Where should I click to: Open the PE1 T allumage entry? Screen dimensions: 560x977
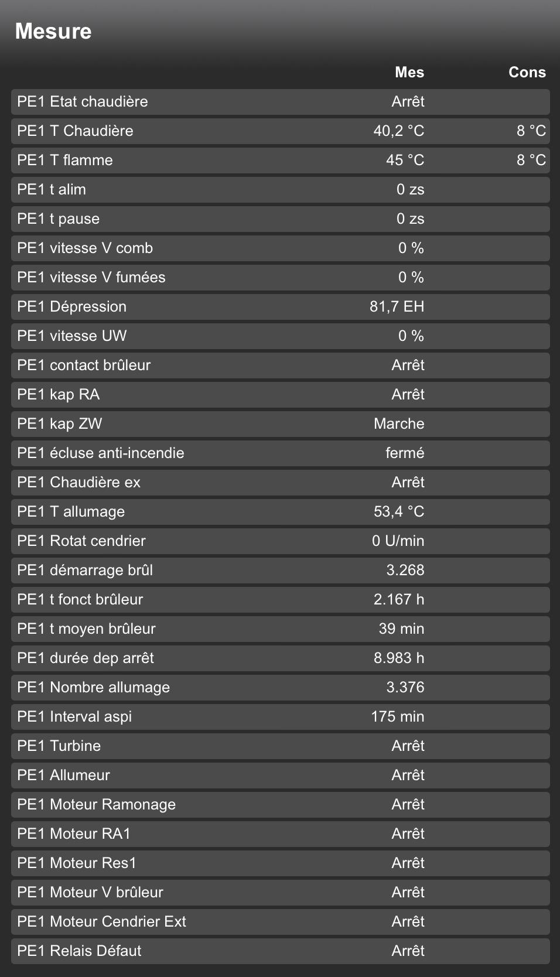280,512
